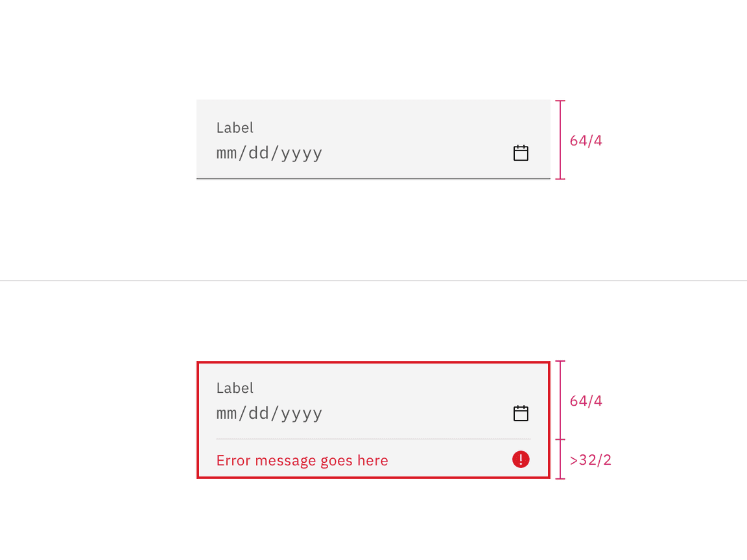Click the bottom underline of the top date picker

[373, 178]
